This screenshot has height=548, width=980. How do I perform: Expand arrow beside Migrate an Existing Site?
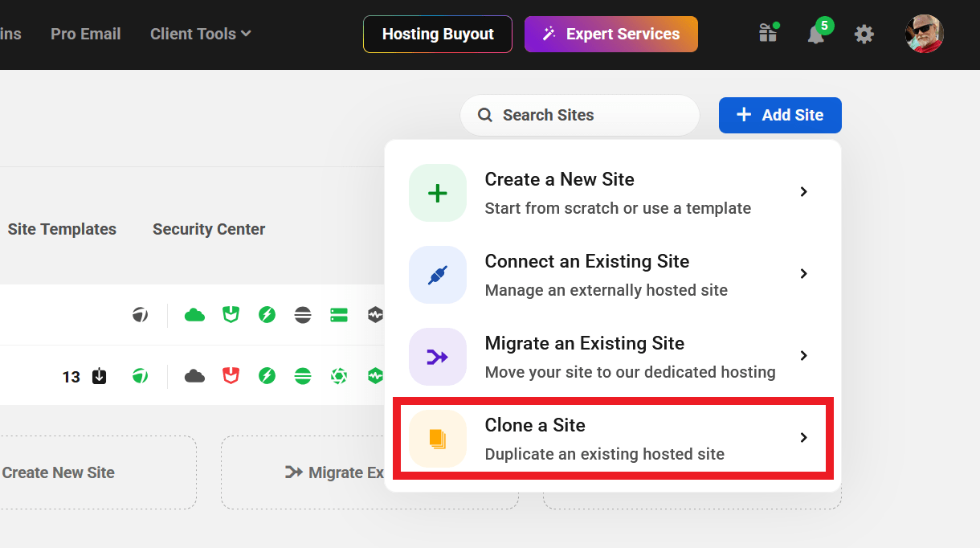803,356
